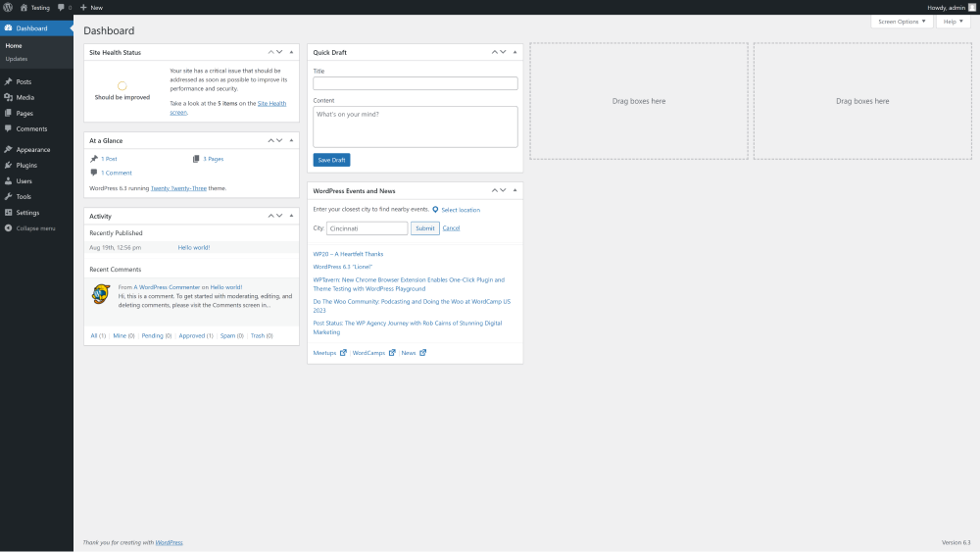The width and height of the screenshot is (980, 552).
Task: Move Site Health Status box down
Action: pos(279,52)
